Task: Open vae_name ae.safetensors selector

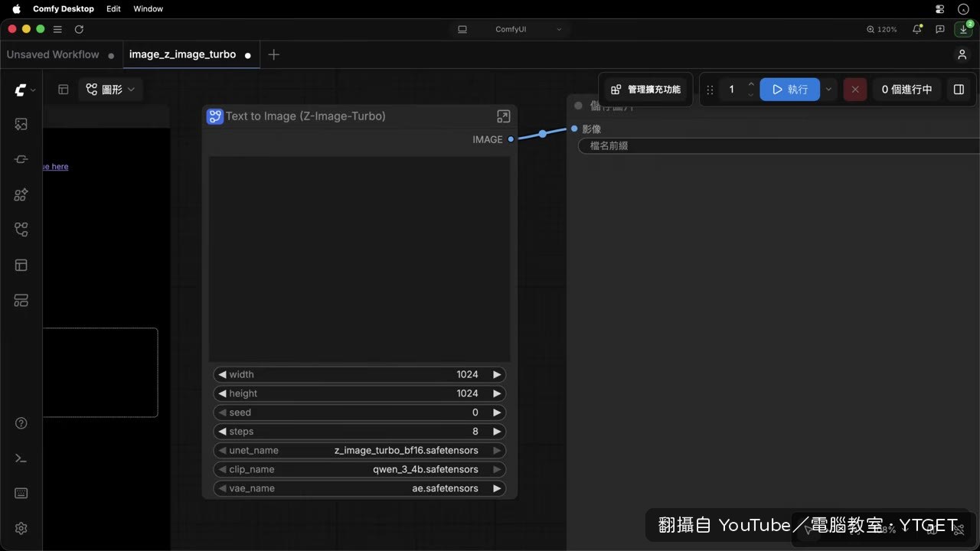Action: pos(359,488)
